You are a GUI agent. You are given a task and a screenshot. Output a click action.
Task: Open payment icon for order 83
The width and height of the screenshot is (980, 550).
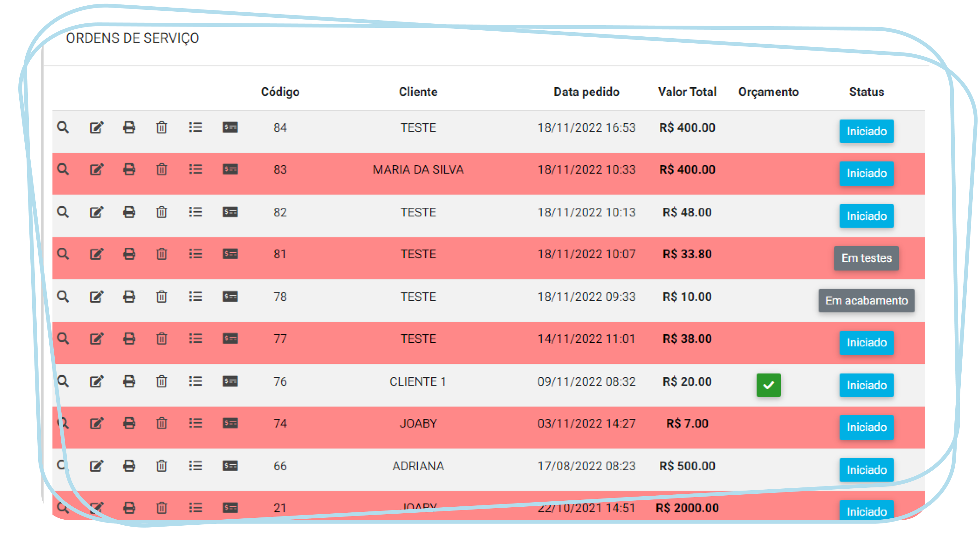[230, 169]
